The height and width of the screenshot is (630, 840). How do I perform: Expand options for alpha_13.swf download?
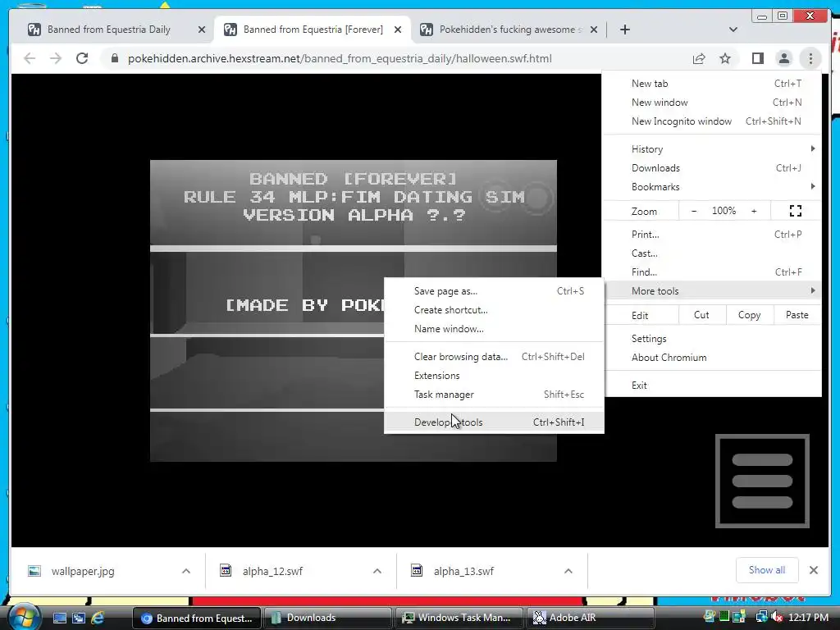tap(568, 571)
